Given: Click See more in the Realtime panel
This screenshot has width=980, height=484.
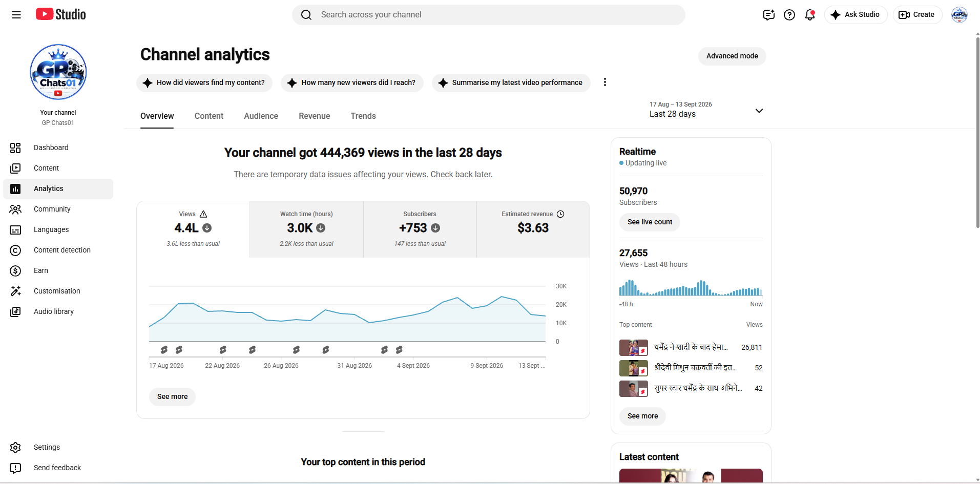Looking at the screenshot, I should click(x=642, y=416).
